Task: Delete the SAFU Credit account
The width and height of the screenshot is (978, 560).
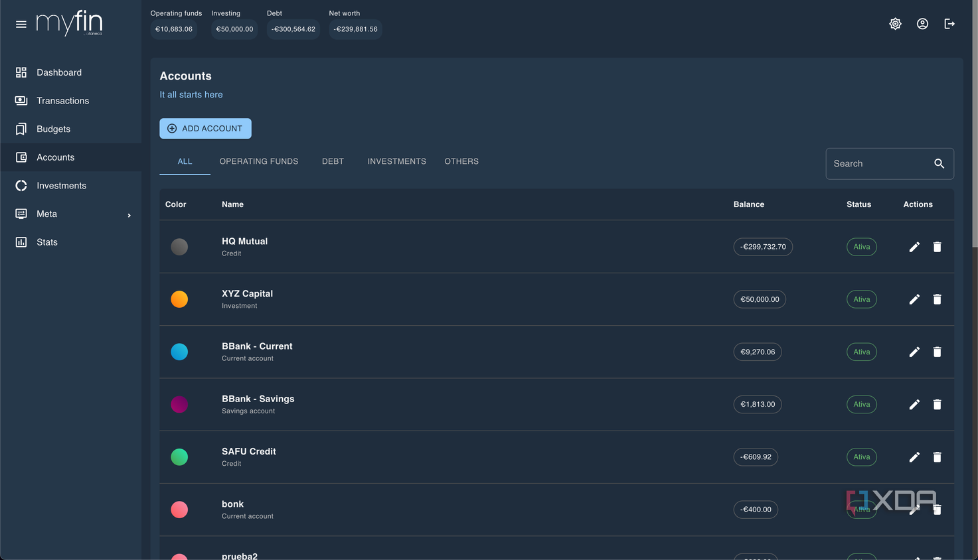Action: 937,457
